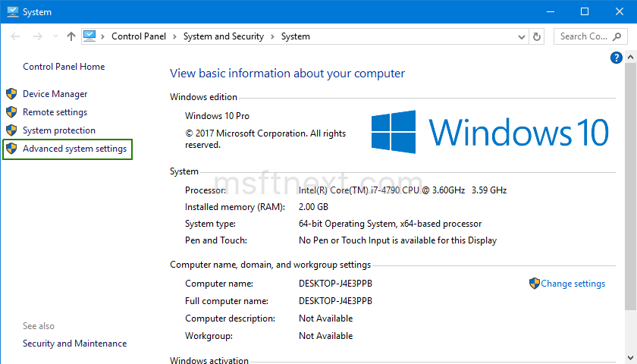
Task: Go up one level with the Up arrow
Action: [x=71, y=36]
